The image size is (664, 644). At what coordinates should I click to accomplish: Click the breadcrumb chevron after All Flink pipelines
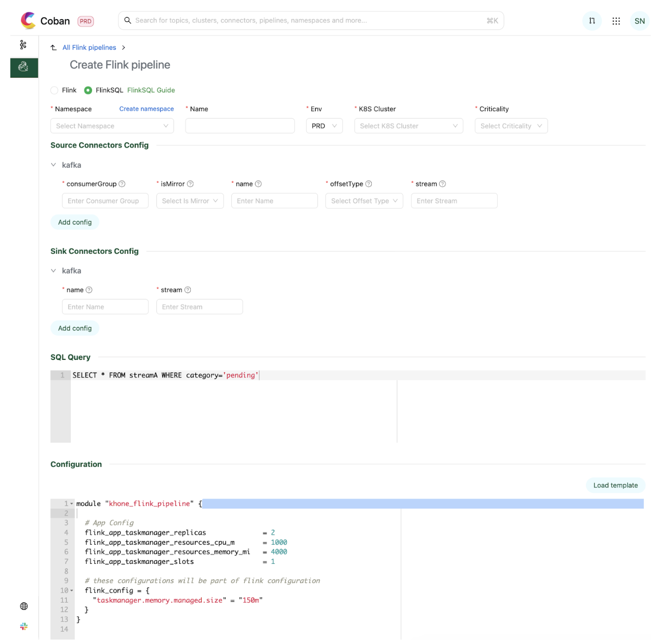[123, 48]
